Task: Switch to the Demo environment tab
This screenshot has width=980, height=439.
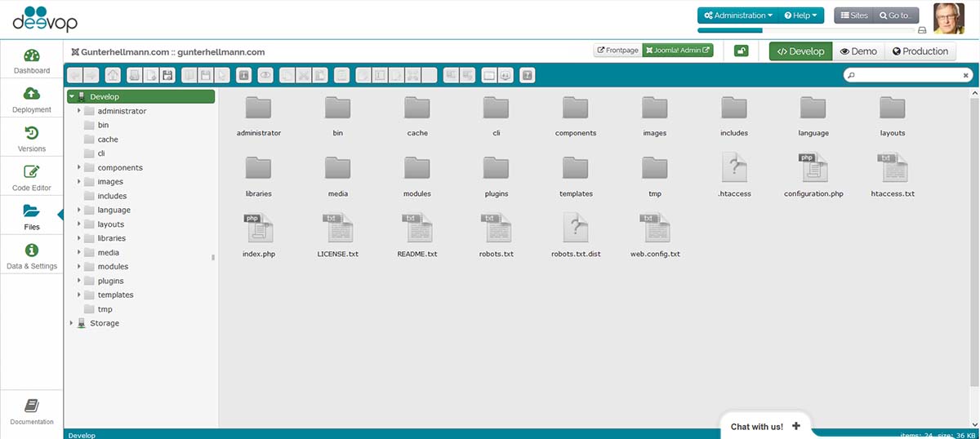Action: [x=858, y=51]
